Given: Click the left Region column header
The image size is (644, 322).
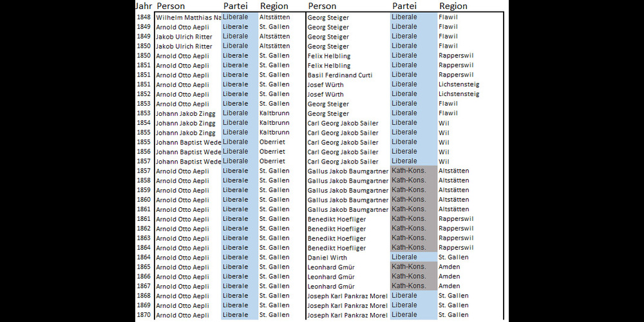Looking at the screenshot, I should click(x=274, y=6).
